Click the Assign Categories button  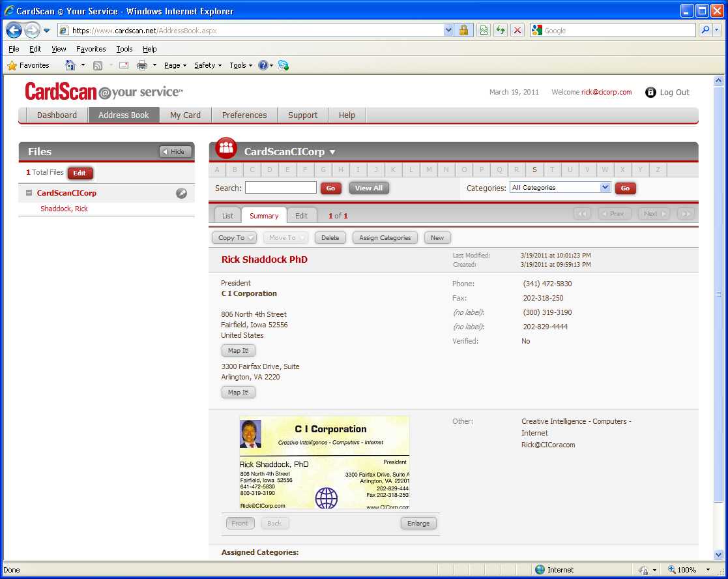coord(385,238)
